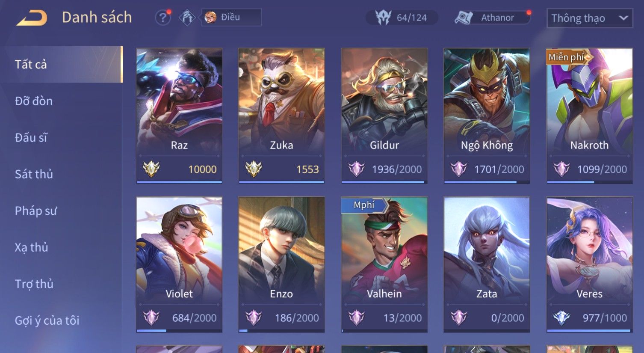Click Raz's gold mastery badge icon

click(151, 169)
